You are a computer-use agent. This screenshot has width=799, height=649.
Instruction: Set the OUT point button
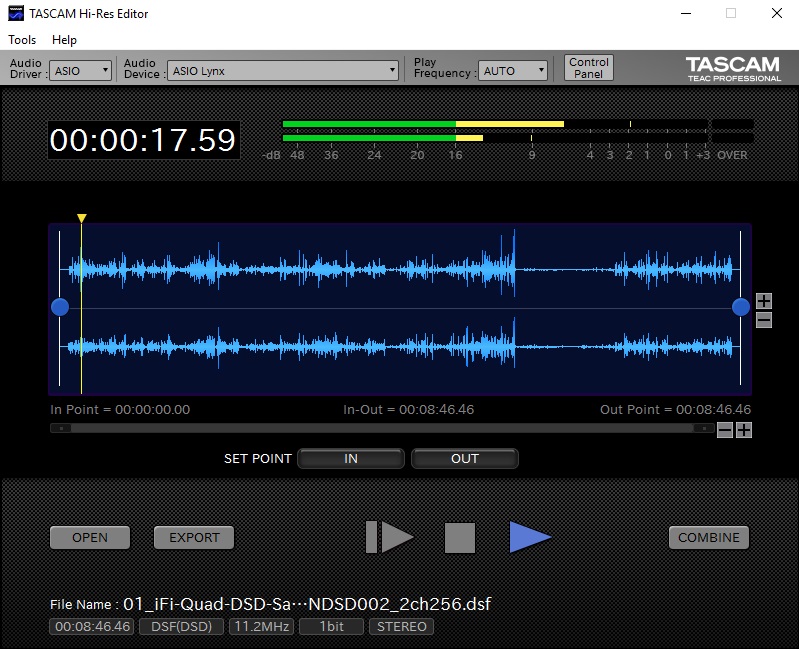tap(465, 458)
